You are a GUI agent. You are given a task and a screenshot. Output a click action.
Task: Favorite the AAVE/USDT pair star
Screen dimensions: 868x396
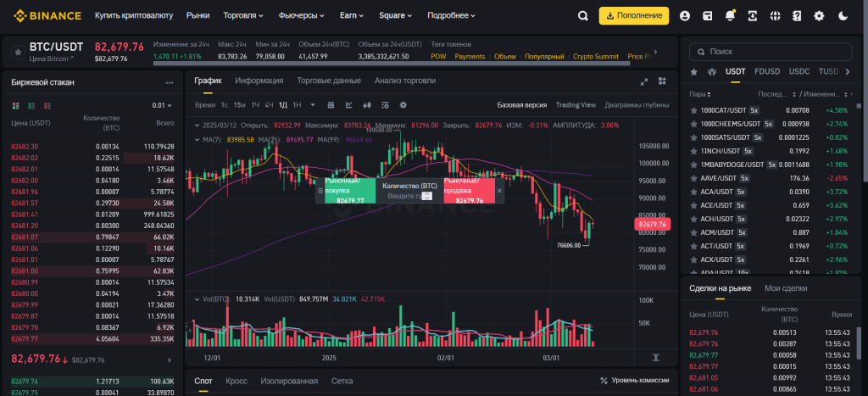click(693, 178)
